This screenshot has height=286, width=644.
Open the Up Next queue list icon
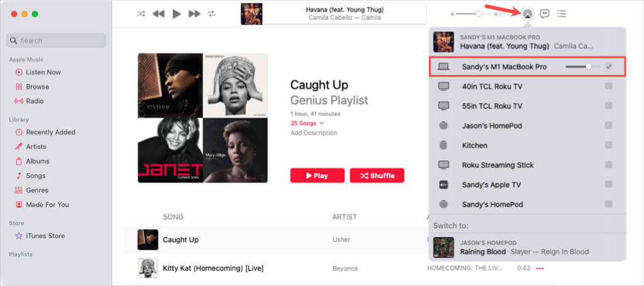(x=562, y=14)
